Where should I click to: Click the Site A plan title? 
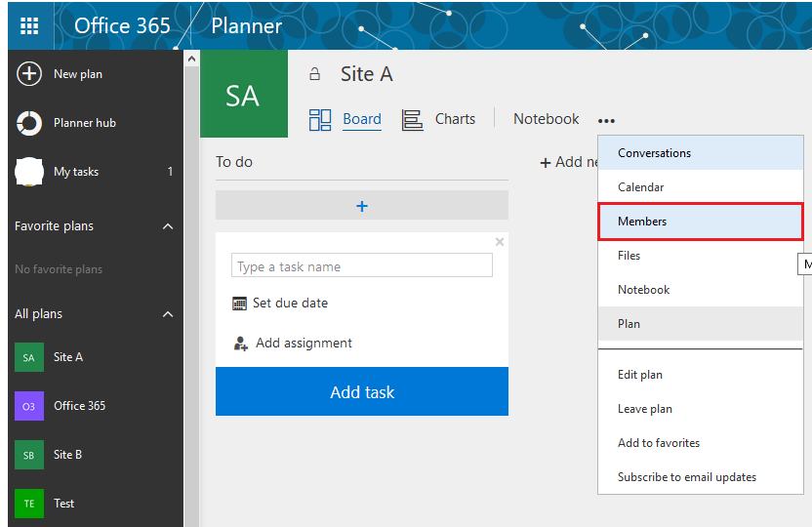click(x=367, y=74)
